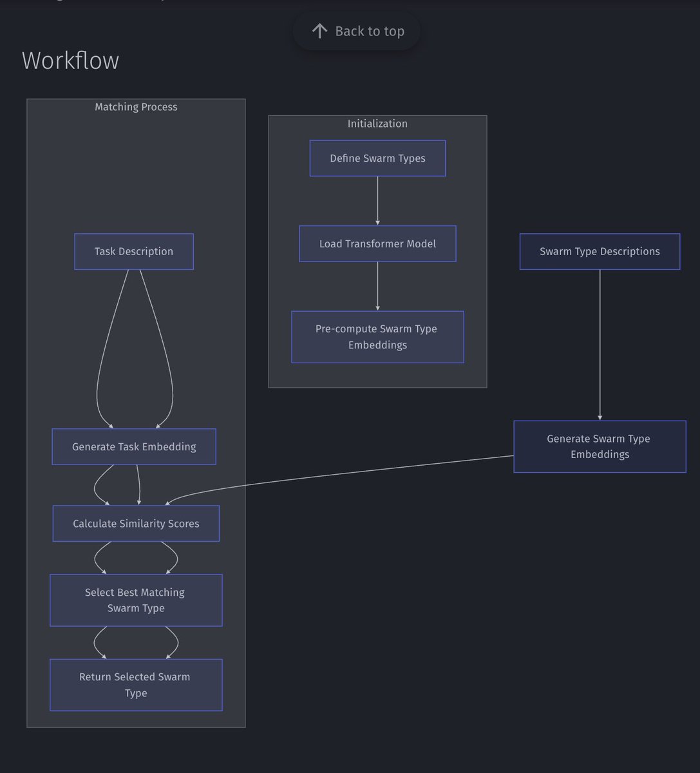Select the Task Description node
Viewport: 700px width, 773px height.
click(x=134, y=251)
